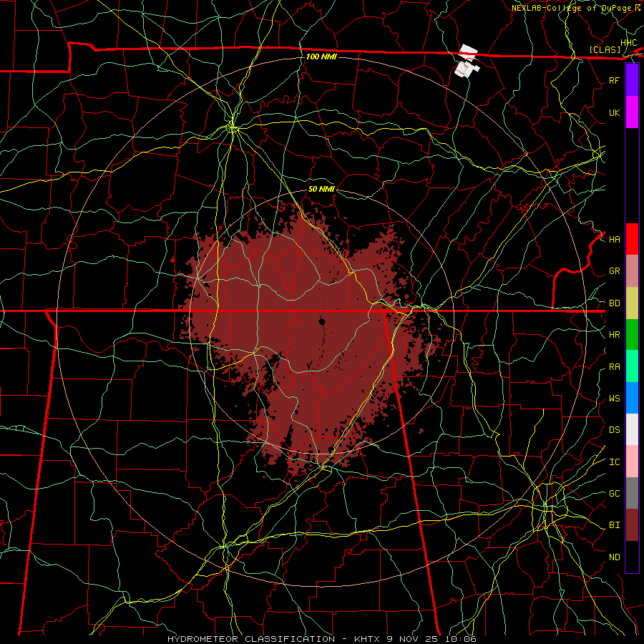Click the '[CLAS]' label above legend
Screen dimensions: 644x644
(x=605, y=49)
